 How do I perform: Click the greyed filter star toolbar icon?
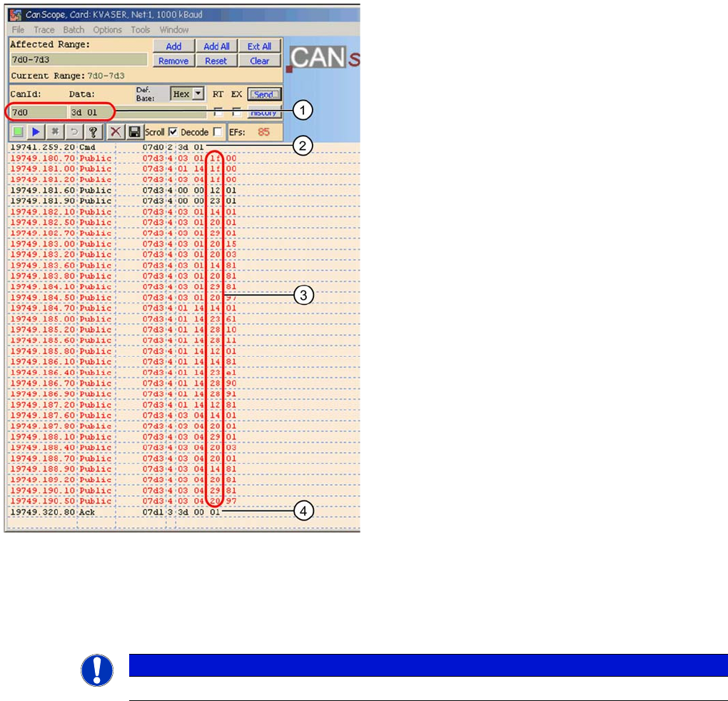[55, 132]
